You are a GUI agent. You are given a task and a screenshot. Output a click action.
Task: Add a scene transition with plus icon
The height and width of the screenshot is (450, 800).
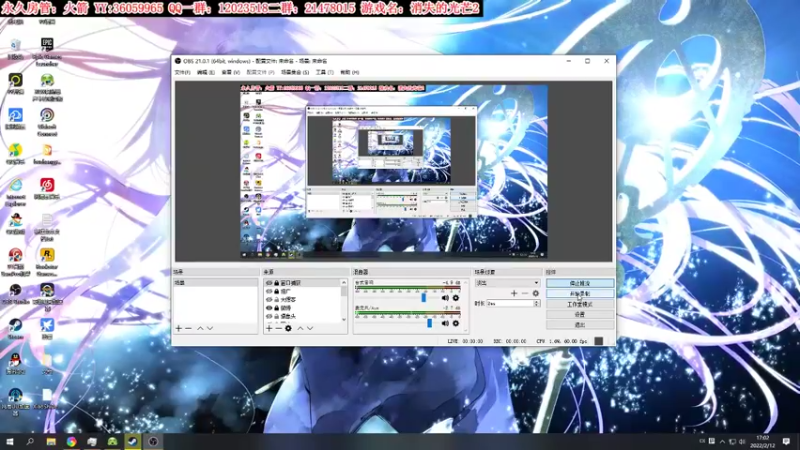coord(514,293)
